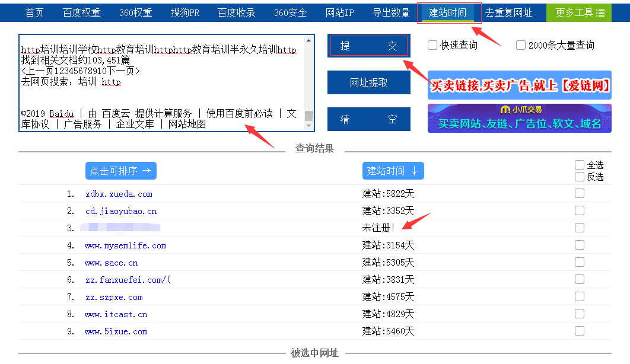Click 建站:5822天 value

(x=388, y=193)
